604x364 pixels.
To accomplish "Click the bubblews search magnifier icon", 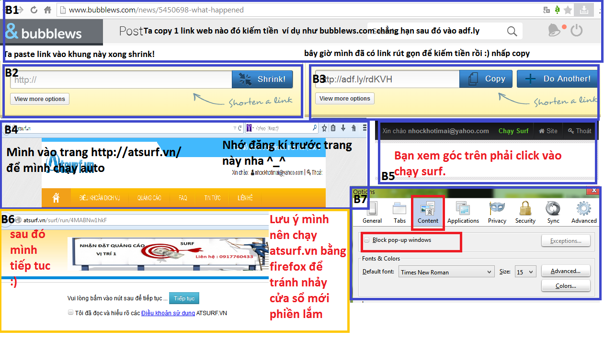I will click(512, 32).
